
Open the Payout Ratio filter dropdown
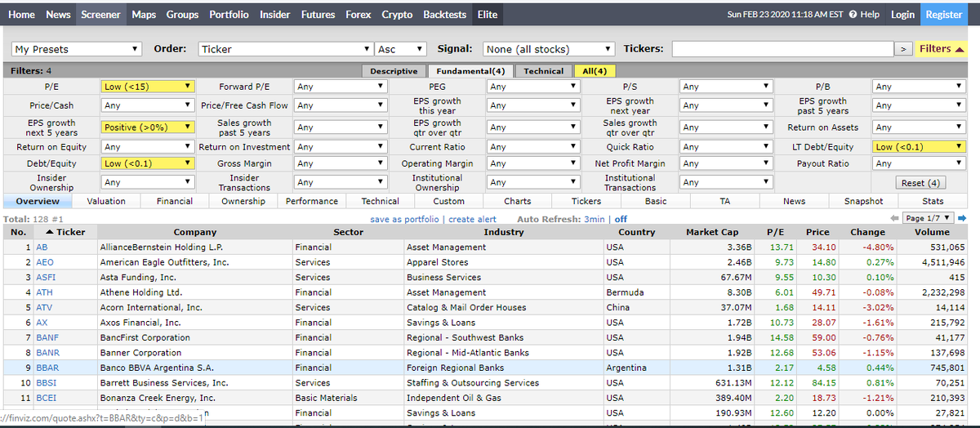919,163
